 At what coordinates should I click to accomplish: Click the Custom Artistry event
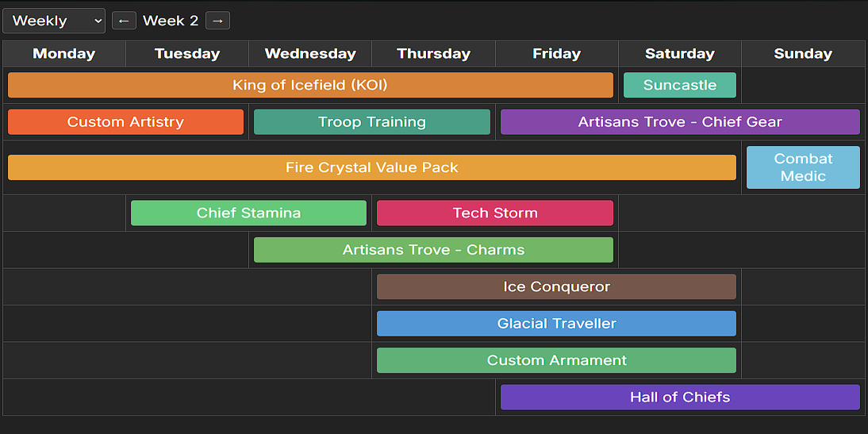[x=125, y=122]
